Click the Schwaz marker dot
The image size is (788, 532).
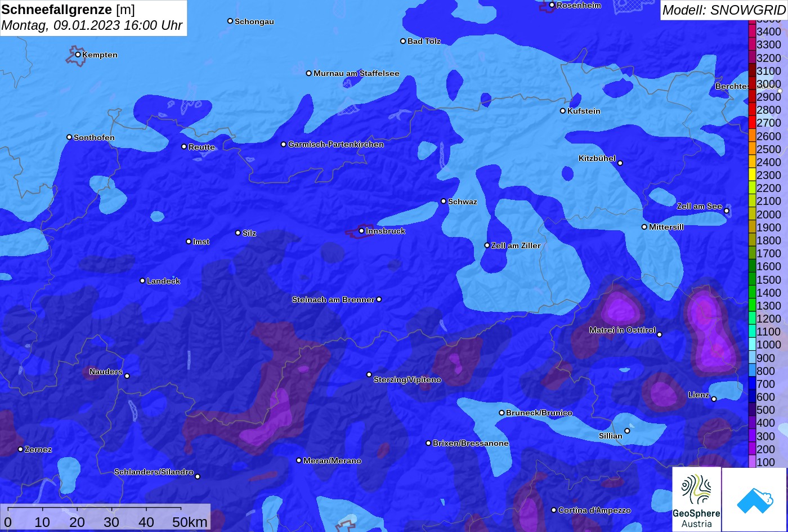click(444, 201)
